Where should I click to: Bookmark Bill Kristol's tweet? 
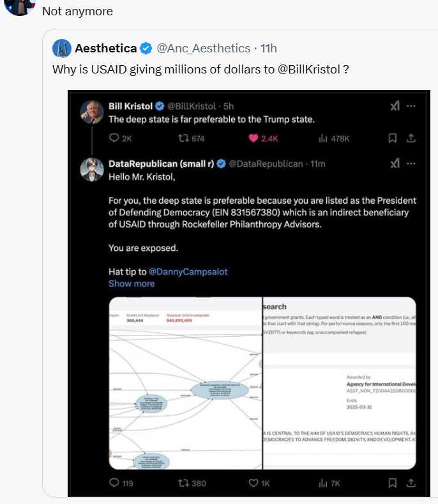pyautogui.click(x=393, y=138)
